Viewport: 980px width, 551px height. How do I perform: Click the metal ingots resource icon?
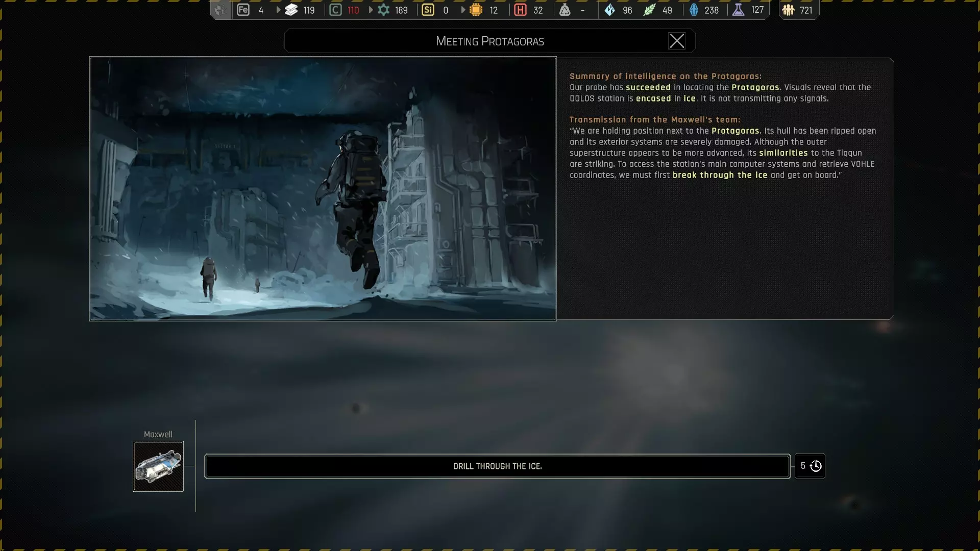coord(291,10)
